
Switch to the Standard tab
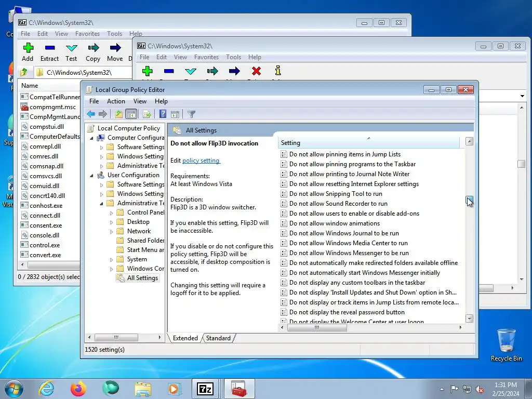[218, 338]
